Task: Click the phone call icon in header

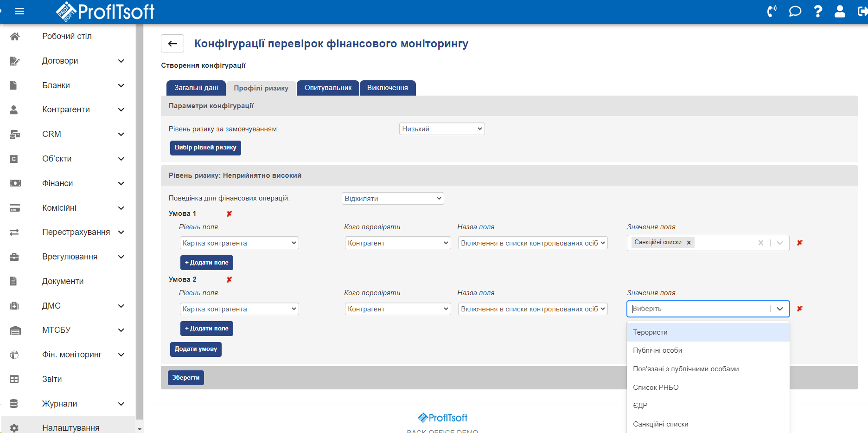Action: tap(772, 11)
